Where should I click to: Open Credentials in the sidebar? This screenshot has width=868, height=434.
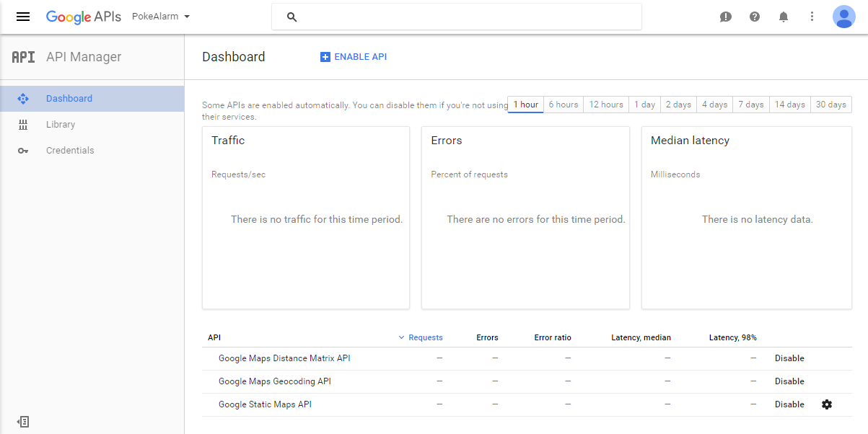[x=92, y=151]
